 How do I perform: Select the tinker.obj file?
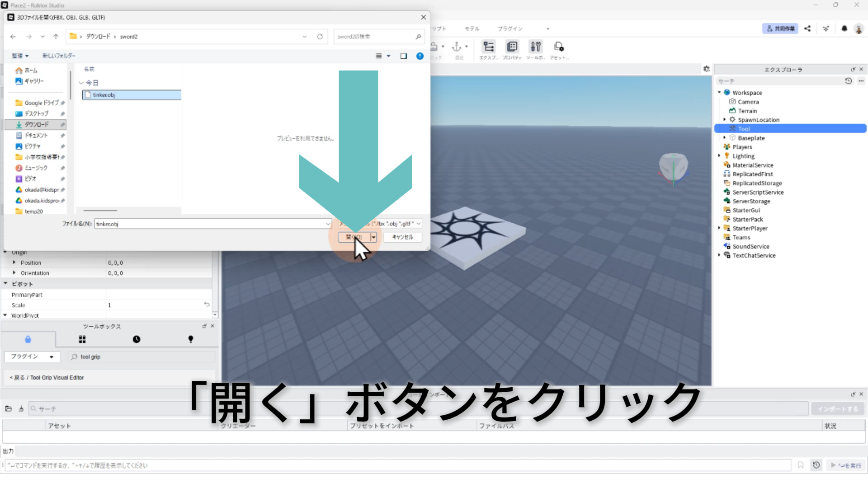point(104,95)
